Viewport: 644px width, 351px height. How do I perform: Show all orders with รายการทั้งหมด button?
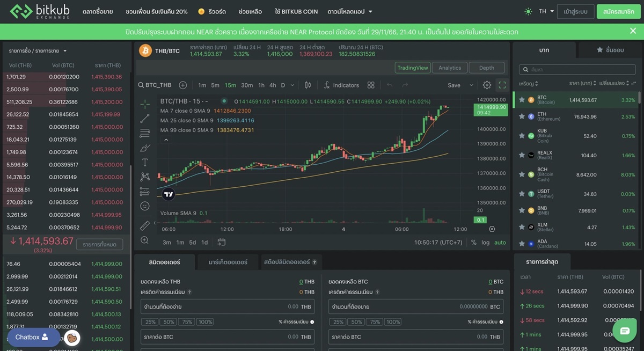click(99, 245)
